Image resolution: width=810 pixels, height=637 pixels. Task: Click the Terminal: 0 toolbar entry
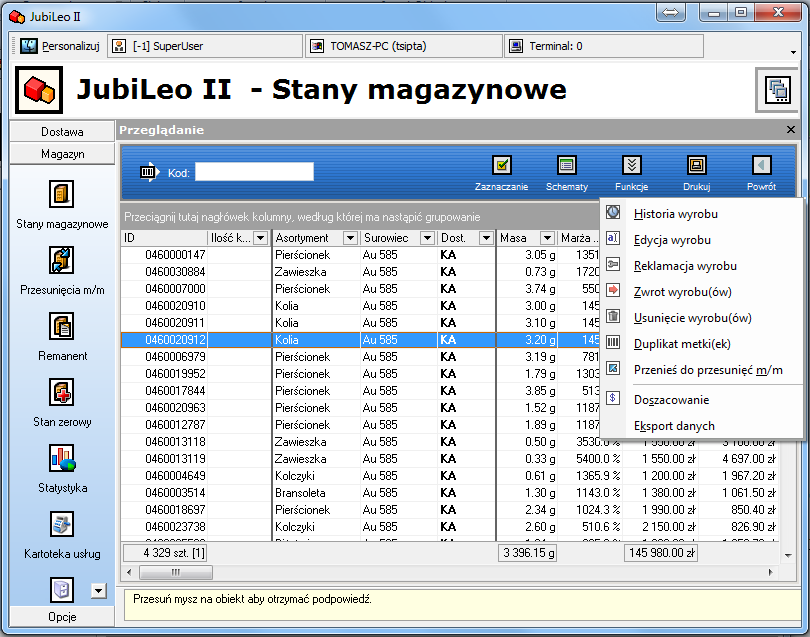click(x=603, y=46)
